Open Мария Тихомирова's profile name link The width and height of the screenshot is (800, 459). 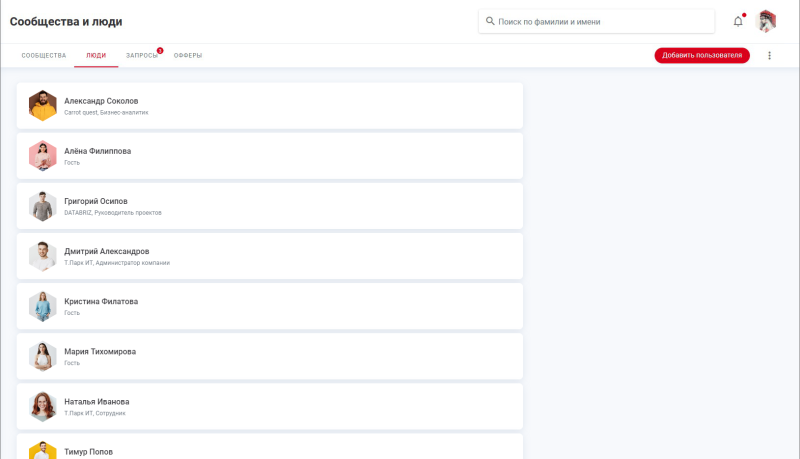(x=100, y=351)
